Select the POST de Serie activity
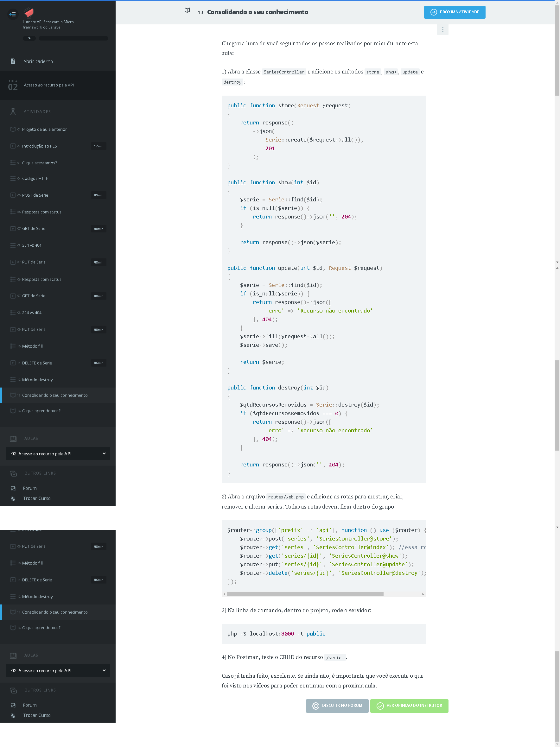Screen dimensions: 560x747 35,195
